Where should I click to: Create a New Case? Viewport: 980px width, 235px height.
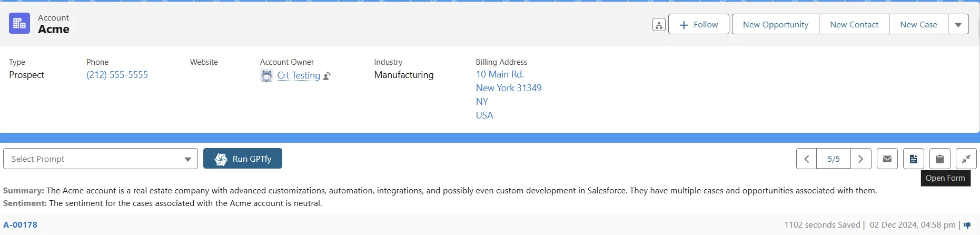[918, 25]
